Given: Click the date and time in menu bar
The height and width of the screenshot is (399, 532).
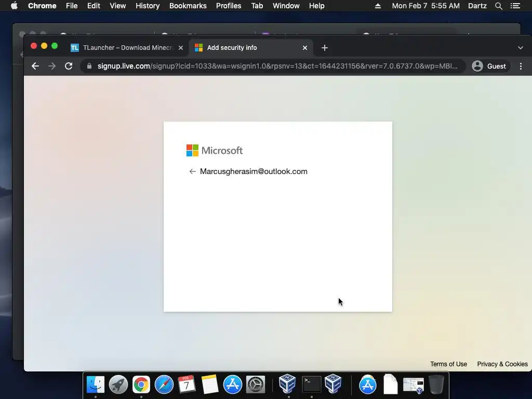Looking at the screenshot, I should 426,6.
